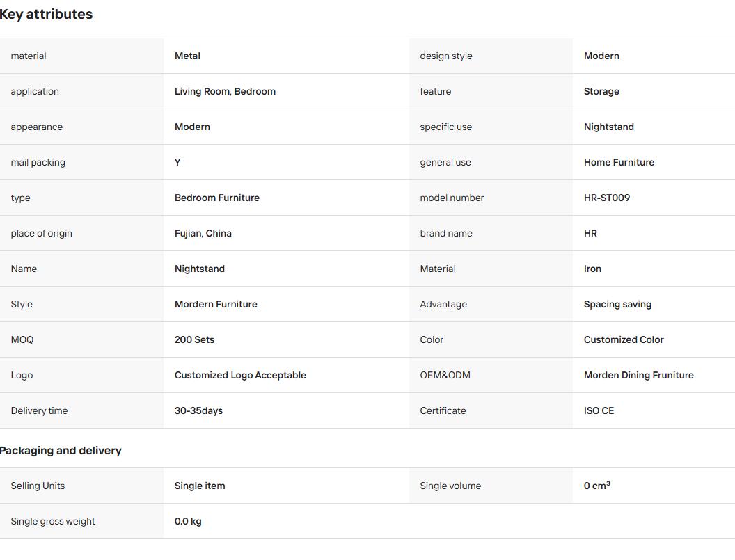Screen dimensions: 735x560
Task: Click the ISO CE certificate value
Action: tap(599, 411)
